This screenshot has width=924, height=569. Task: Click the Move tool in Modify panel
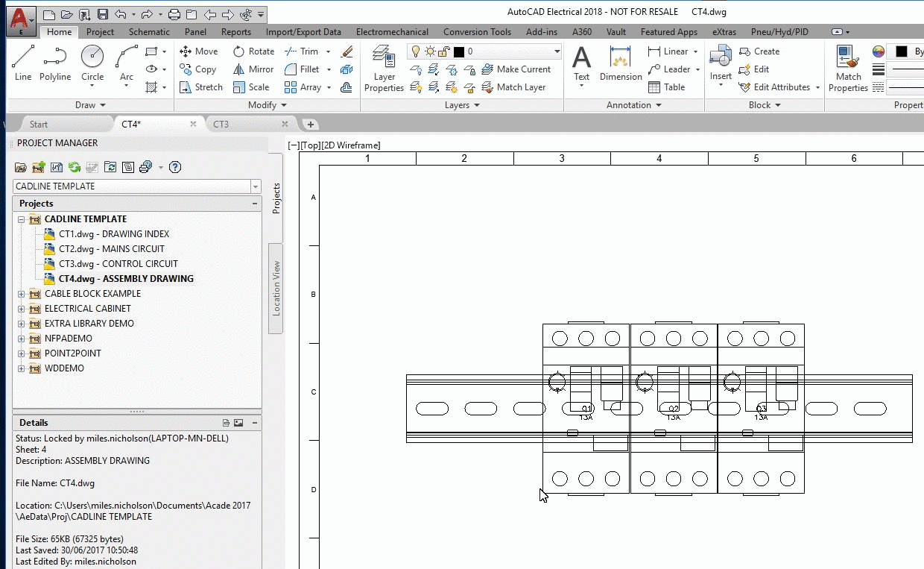198,51
